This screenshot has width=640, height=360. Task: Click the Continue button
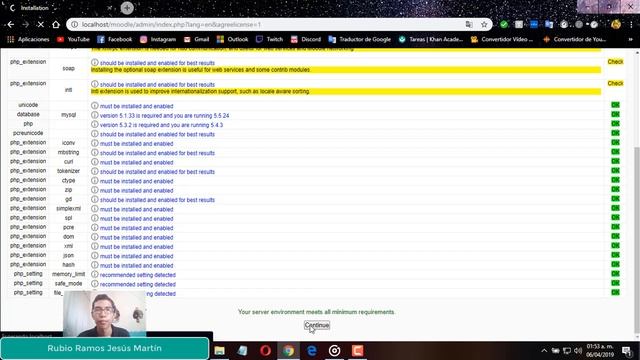(316, 325)
